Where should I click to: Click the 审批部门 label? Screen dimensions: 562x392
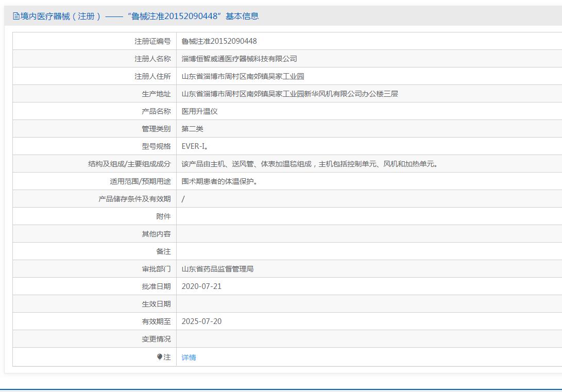coord(156,269)
